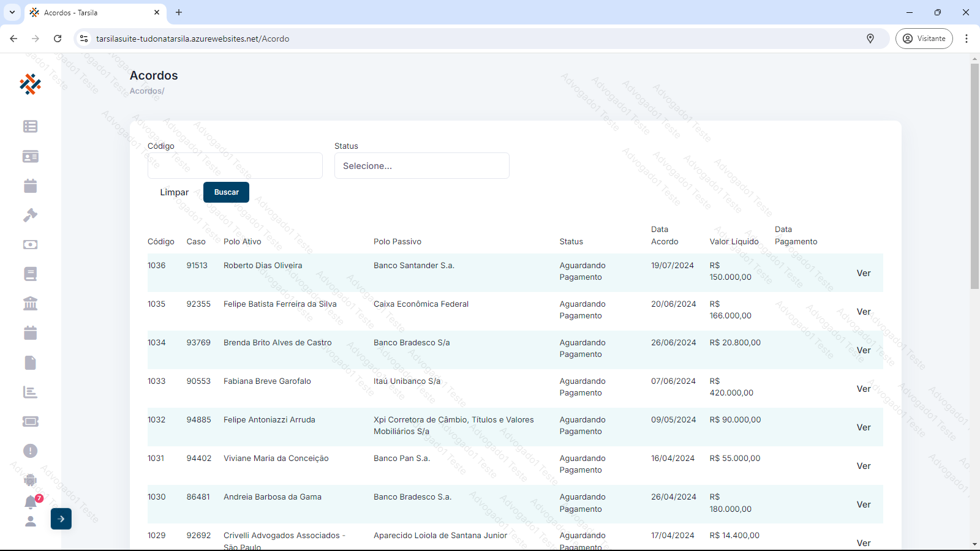Click the Limpar button

click(174, 192)
